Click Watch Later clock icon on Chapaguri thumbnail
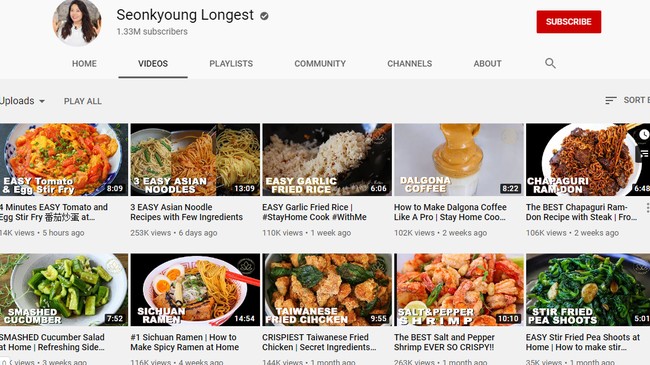 (643, 134)
